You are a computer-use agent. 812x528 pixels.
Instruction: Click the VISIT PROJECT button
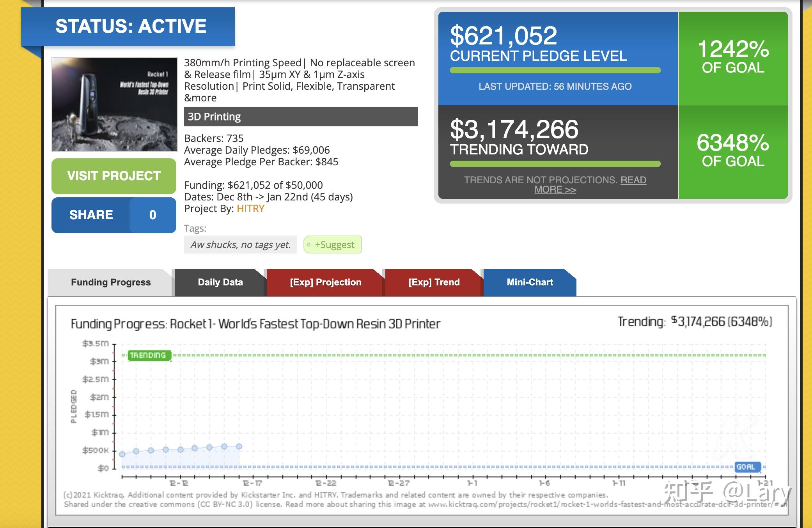tap(113, 176)
